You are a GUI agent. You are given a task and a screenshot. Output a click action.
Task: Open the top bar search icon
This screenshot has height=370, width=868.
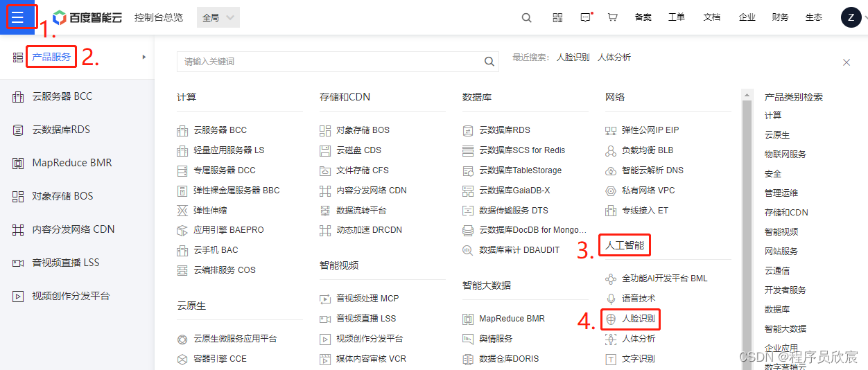527,18
